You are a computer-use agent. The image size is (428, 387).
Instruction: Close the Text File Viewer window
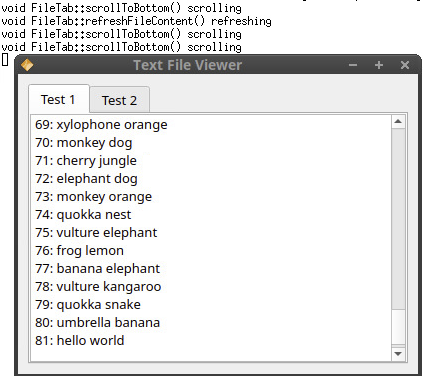pyautogui.click(x=405, y=65)
